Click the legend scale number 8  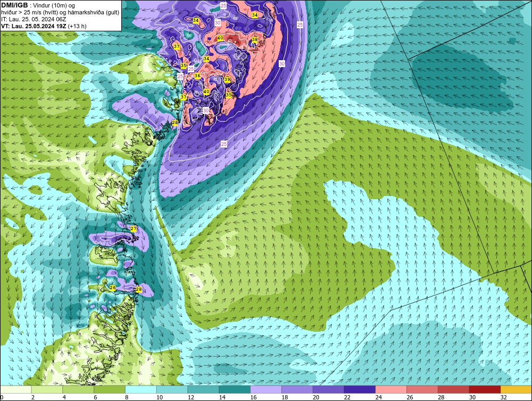point(127,397)
